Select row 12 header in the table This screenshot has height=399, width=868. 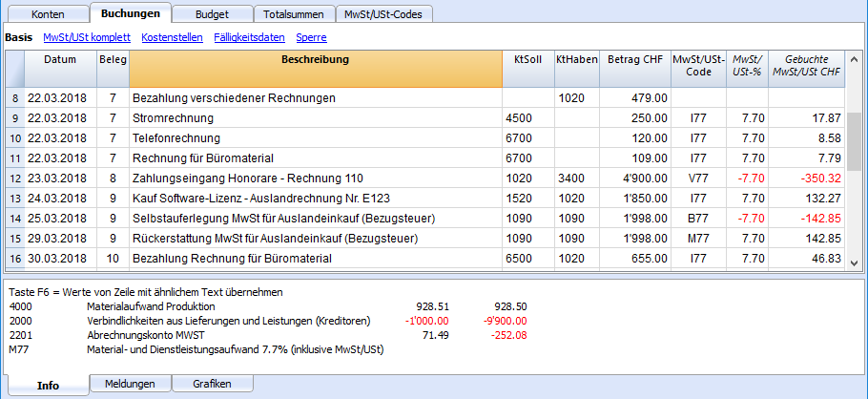coord(15,178)
